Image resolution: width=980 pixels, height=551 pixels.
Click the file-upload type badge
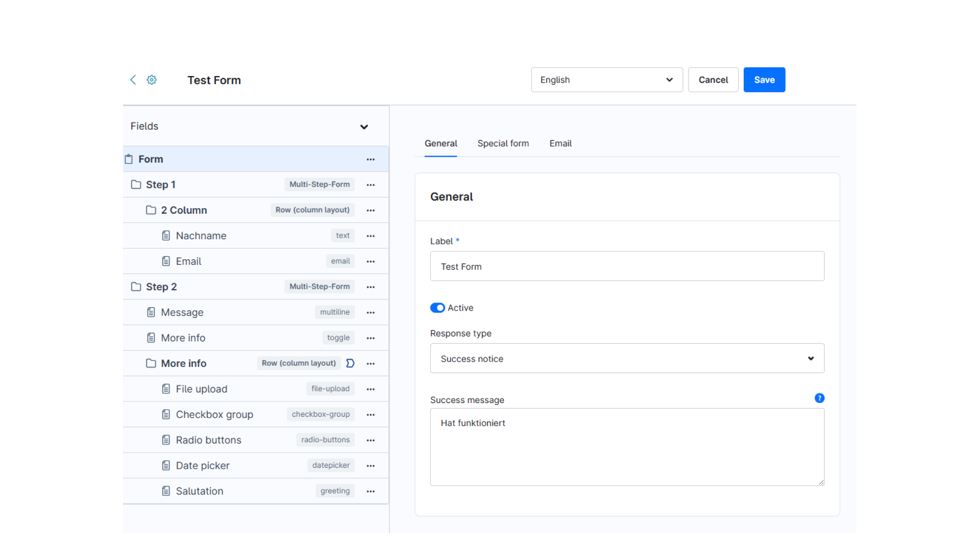click(x=330, y=389)
